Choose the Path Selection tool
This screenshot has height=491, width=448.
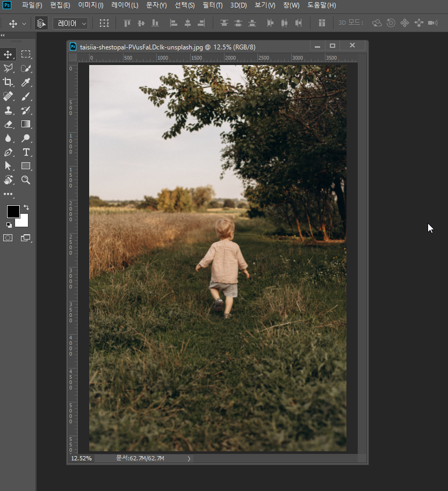pyautogui.click(x=8, y=166)
